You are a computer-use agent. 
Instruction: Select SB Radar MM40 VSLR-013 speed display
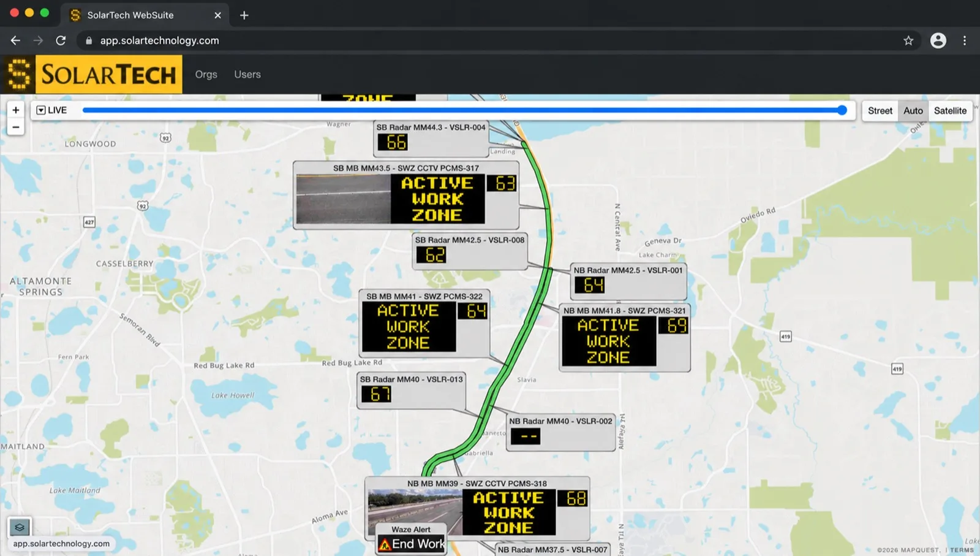376,394
